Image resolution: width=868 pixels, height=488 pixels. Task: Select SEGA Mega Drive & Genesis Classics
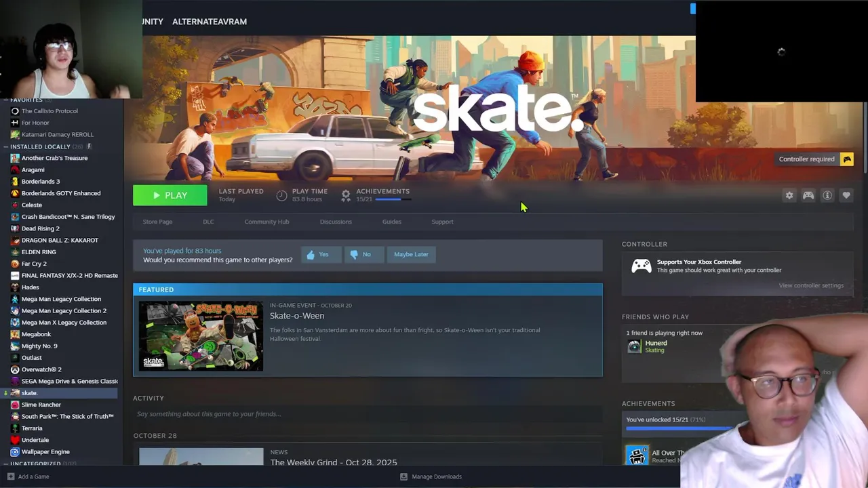tap(70, 382)
